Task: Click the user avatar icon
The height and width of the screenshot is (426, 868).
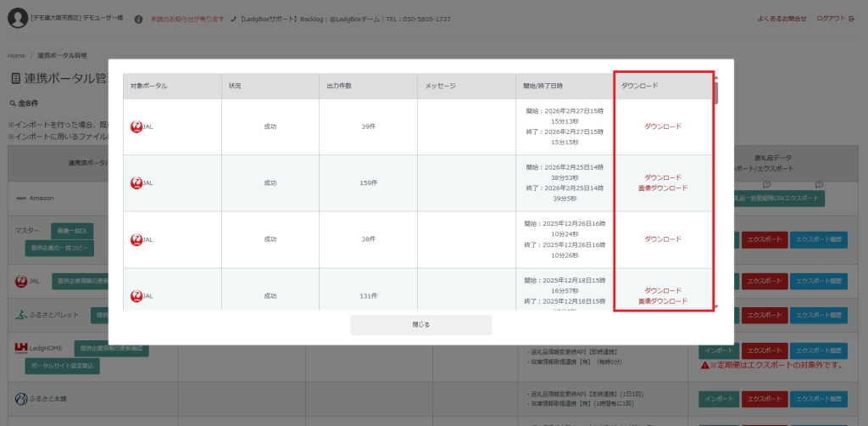Action: point(18,19)
